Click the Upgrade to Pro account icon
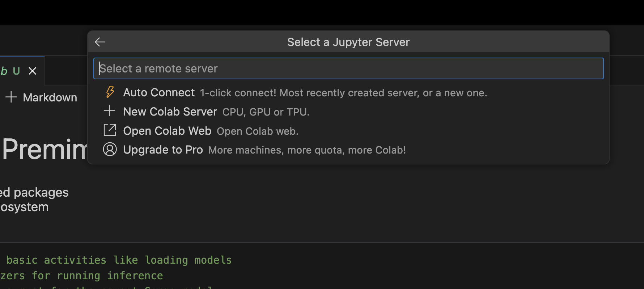The height and width of the screenshot is (289, 644). (110, 149)
